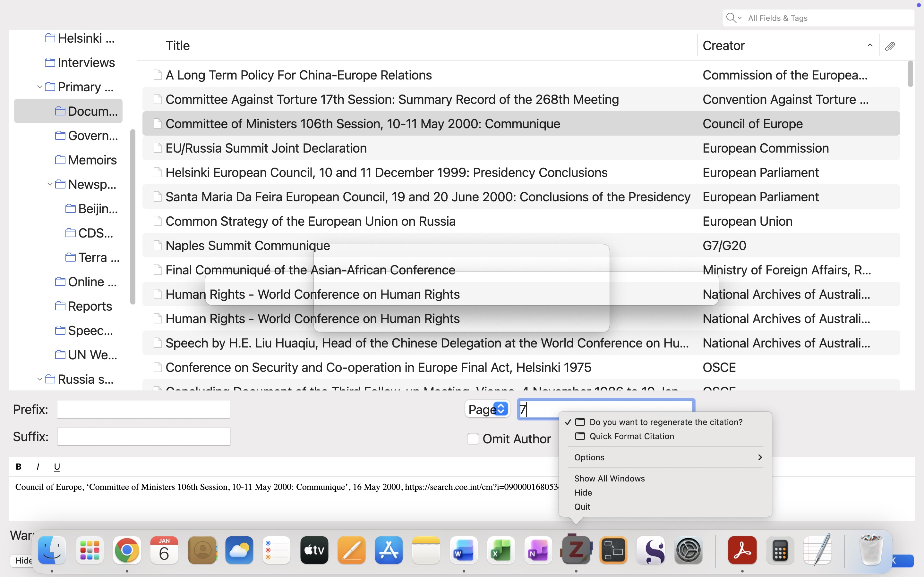This screenshot has height=577, width=924.
Task: Click the Bold formatting button
Action: (18, 466)
